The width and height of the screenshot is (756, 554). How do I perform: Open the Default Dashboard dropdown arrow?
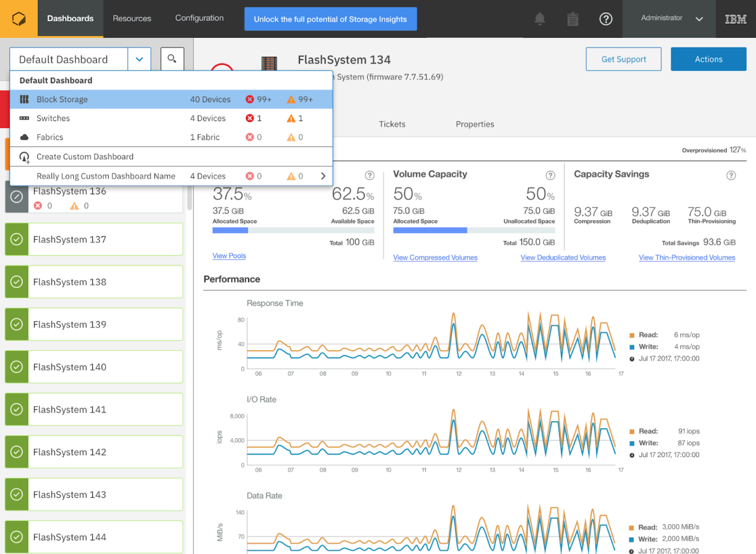(139, 59)
